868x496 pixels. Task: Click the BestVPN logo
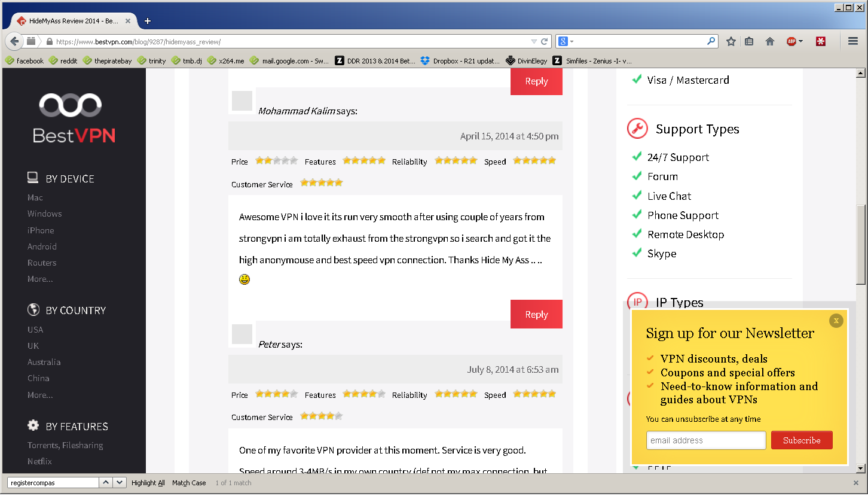[74, 118]
